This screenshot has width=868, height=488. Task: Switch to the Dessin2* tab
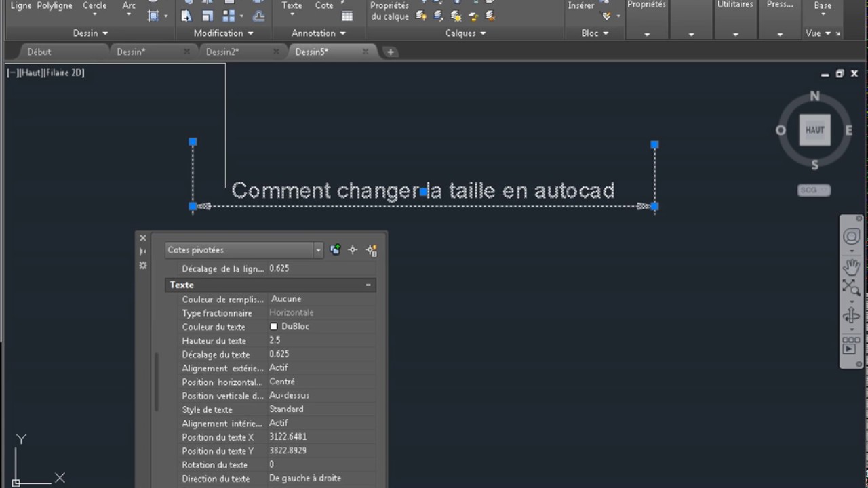[222, 52]
